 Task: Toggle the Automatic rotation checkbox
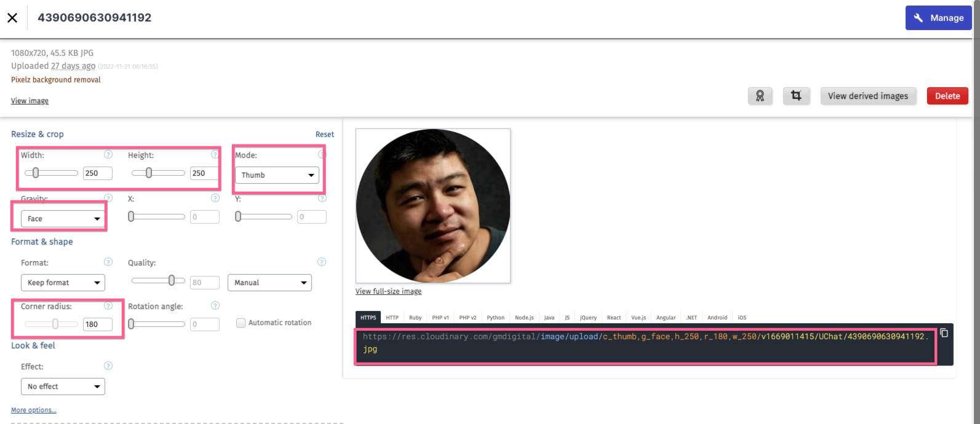(x=241, y=323)
